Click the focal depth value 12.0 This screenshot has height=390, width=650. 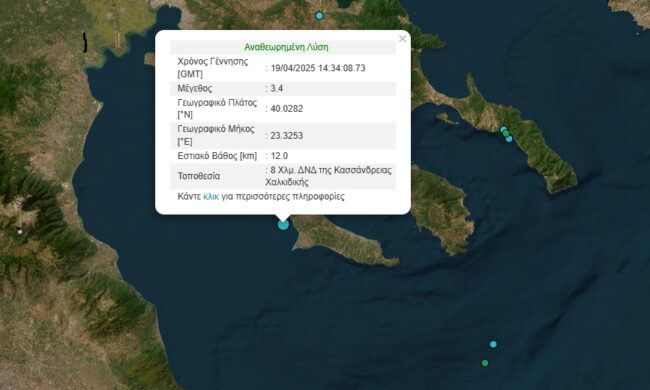279,156
